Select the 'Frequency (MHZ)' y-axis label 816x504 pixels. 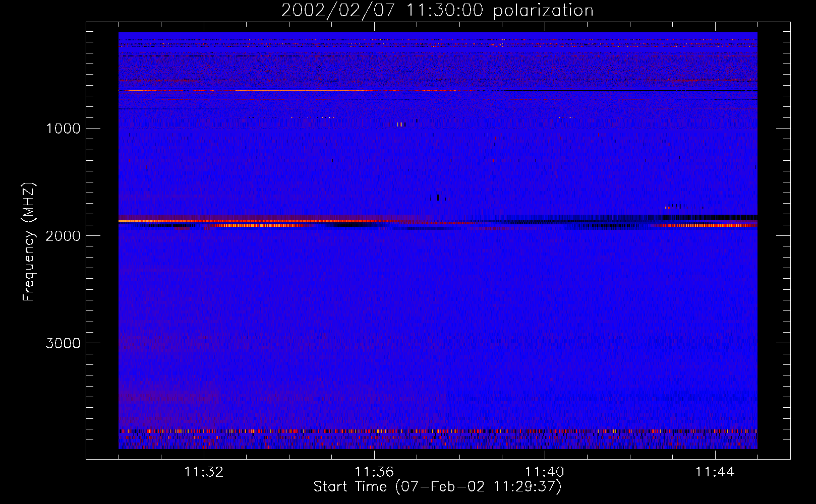29,242
